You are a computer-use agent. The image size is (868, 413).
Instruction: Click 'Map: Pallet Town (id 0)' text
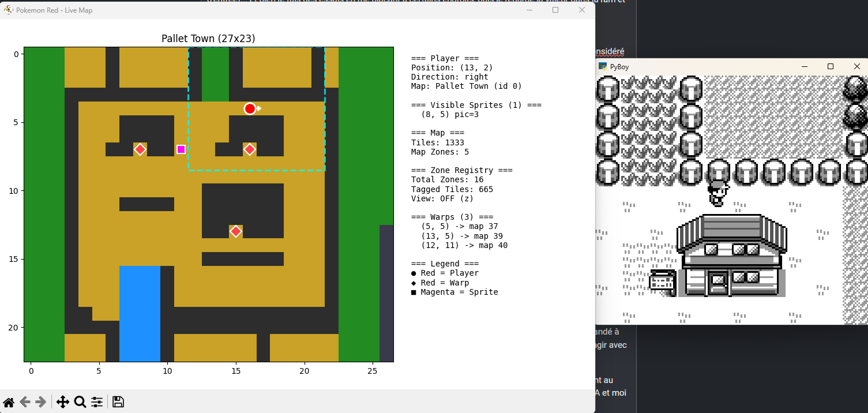click(x=467, y=86)
